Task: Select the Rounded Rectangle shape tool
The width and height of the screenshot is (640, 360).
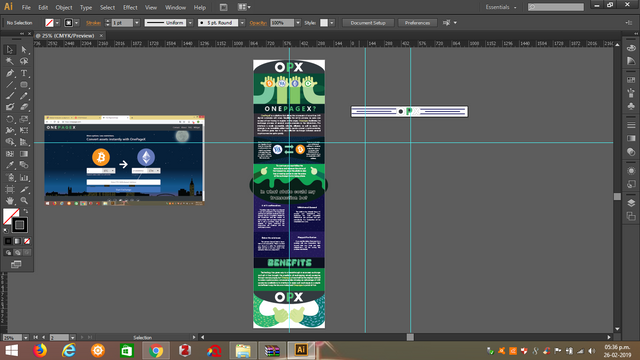Action: (x=24, y=84)
